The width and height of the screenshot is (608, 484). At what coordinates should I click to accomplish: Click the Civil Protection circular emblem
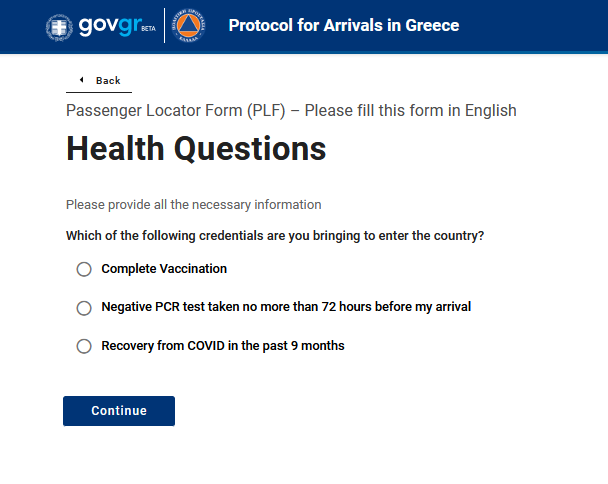click(x=190, y=26)
